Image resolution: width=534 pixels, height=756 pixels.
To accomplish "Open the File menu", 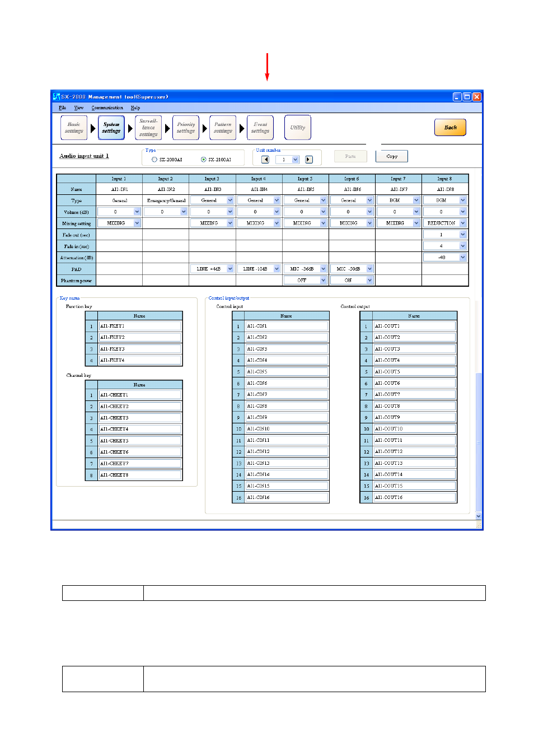I will (62, 108).
